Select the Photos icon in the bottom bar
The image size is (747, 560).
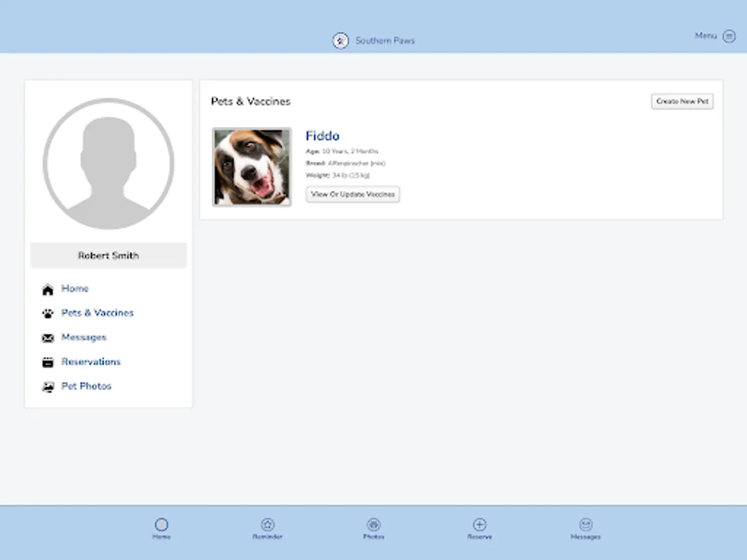click(x=373, y=525)
